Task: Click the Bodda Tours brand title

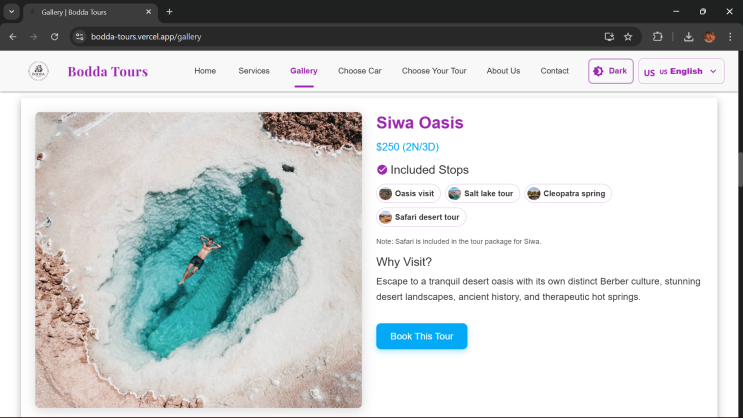Action: click(x=108, y=71)
